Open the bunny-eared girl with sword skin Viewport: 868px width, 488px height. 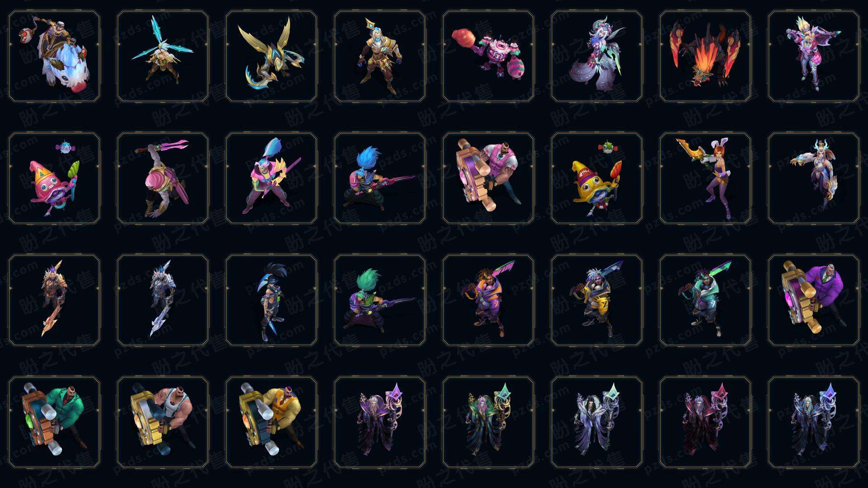coord(705,178)
